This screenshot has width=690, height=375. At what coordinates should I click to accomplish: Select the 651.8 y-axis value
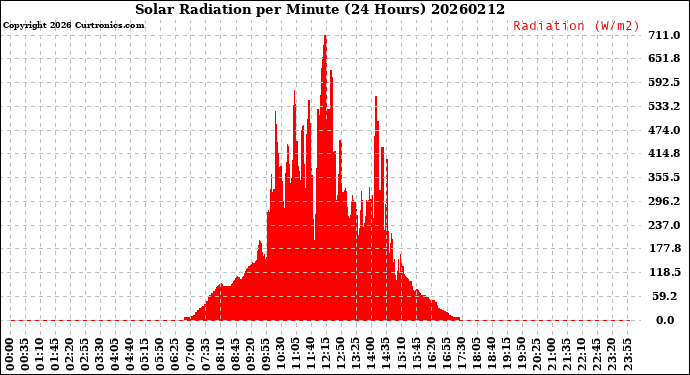pos(664,59)
